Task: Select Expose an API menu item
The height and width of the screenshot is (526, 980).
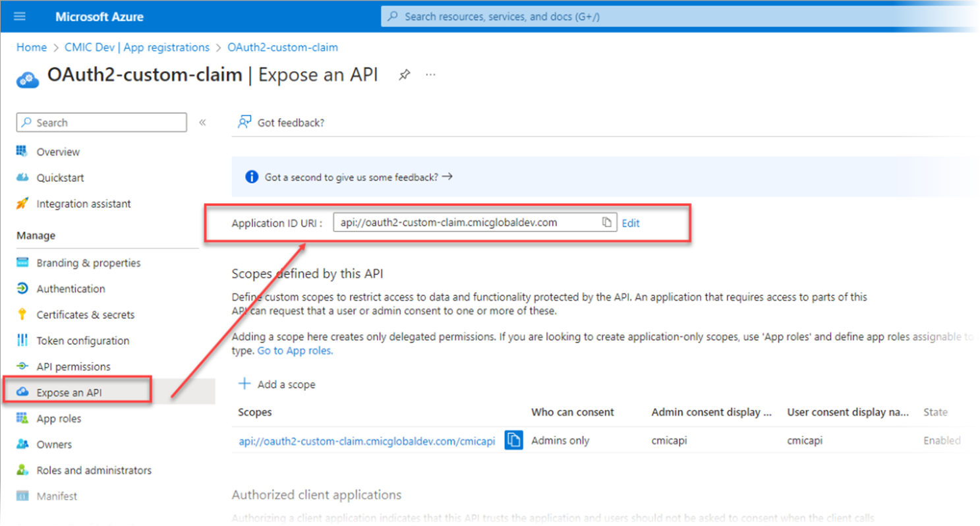Action: tap(69, 392)
